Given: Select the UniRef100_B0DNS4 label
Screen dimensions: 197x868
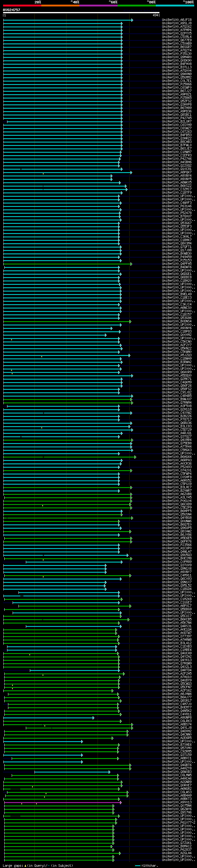Looking at the screenshot, I should [177, 321].
